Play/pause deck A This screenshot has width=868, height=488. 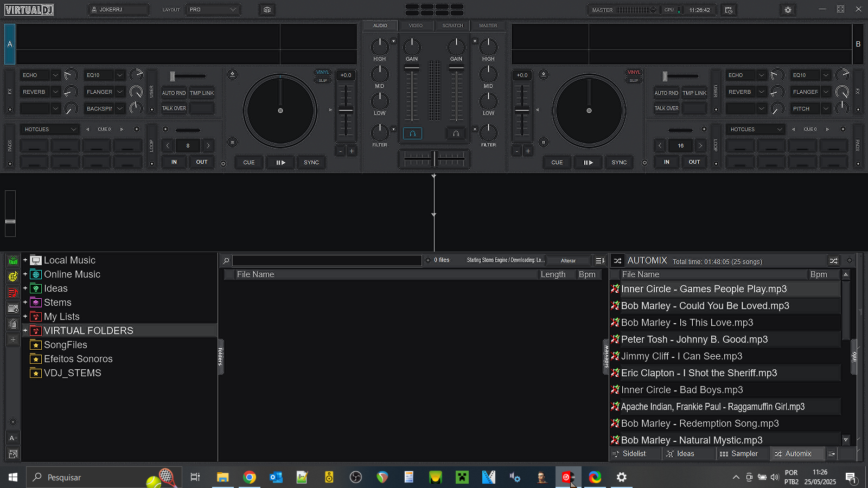coord(280,162)
